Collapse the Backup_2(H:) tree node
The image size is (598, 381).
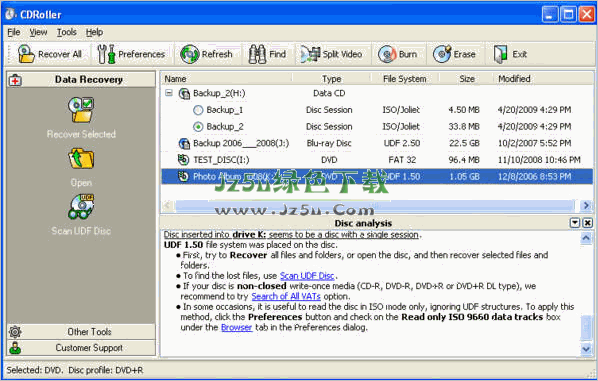click(x=169, y=93)
